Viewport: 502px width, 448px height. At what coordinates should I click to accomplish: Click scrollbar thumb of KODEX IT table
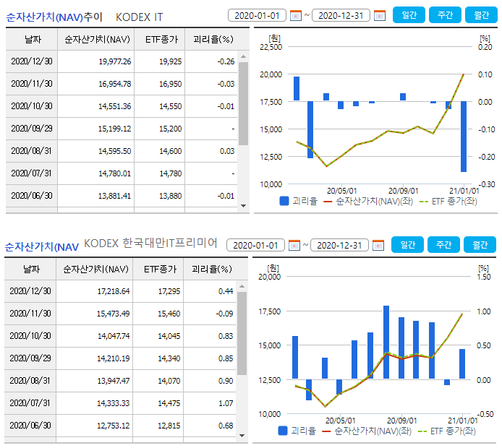[x=243, y=103]
